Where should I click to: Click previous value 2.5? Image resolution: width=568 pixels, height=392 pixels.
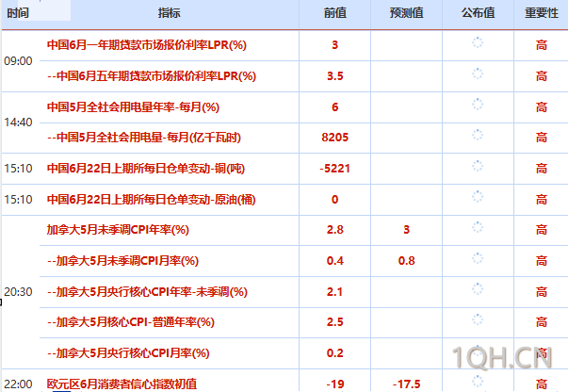click(334, 322)
